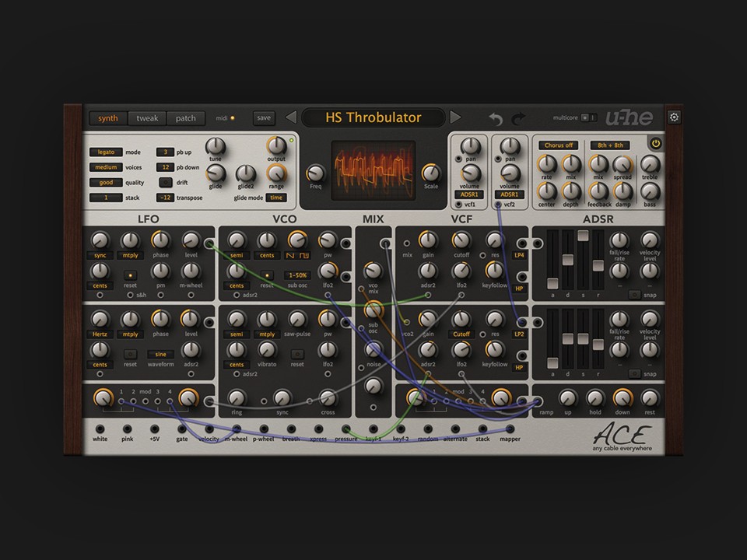This screenshot has height=560, width=747.
Task: Open the LP4 filter type selector
Action: point(519,255)
